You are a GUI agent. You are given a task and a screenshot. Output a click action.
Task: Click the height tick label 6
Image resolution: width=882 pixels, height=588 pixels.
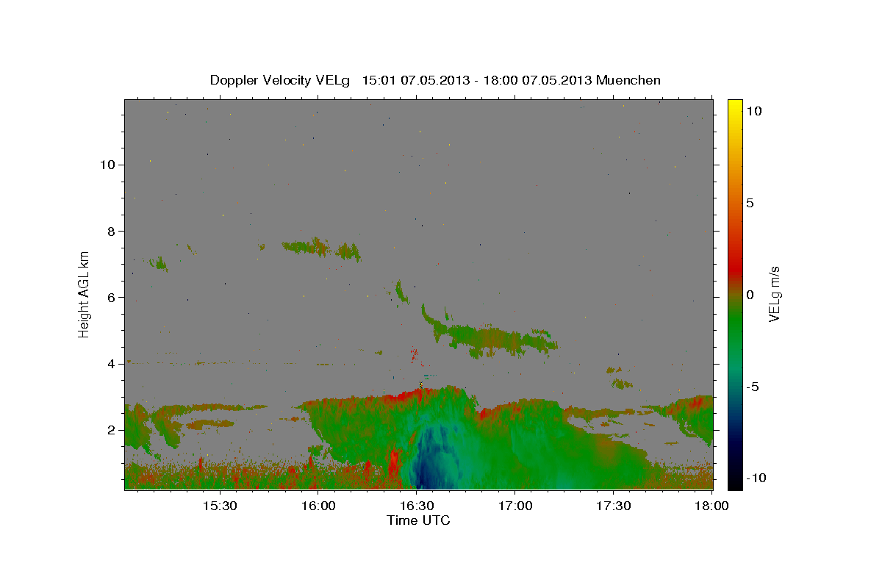pos(111,297)
